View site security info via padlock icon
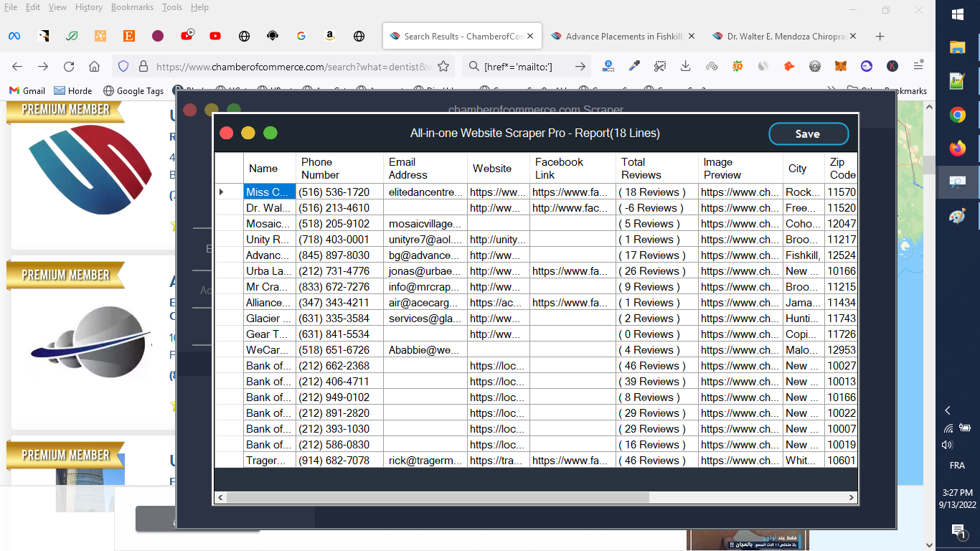This screenshot has height=551, width=980. coord(143,66)
